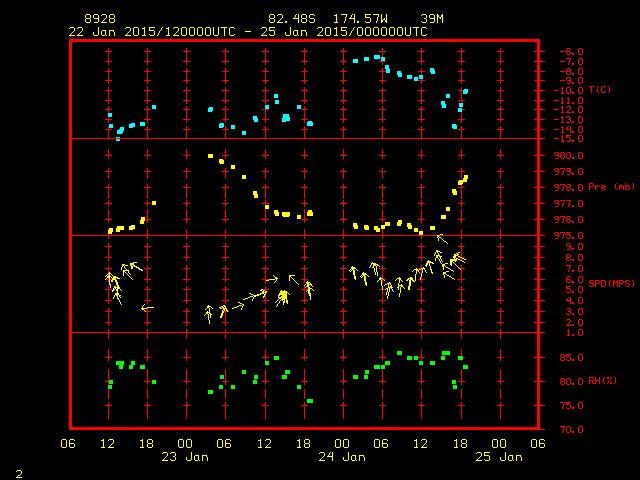Screen dimensions: 640x480
Task: Click the 80.0 humidity tick value
Action: pyautogui.click(x=571, y=381)
